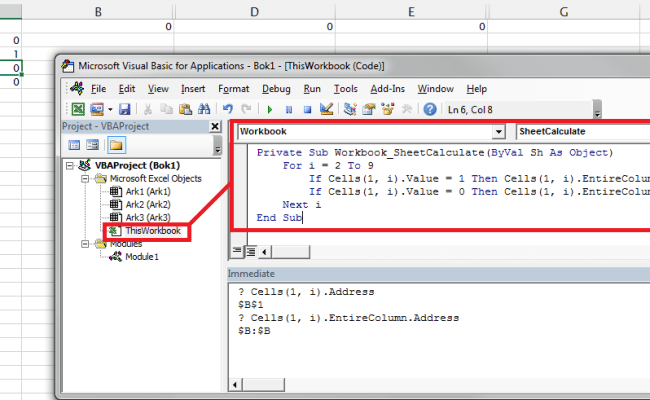Screen dimensions: 650x400
Task: Open the SheetCalculate procedure dropdown
Action: pos(583,131)
